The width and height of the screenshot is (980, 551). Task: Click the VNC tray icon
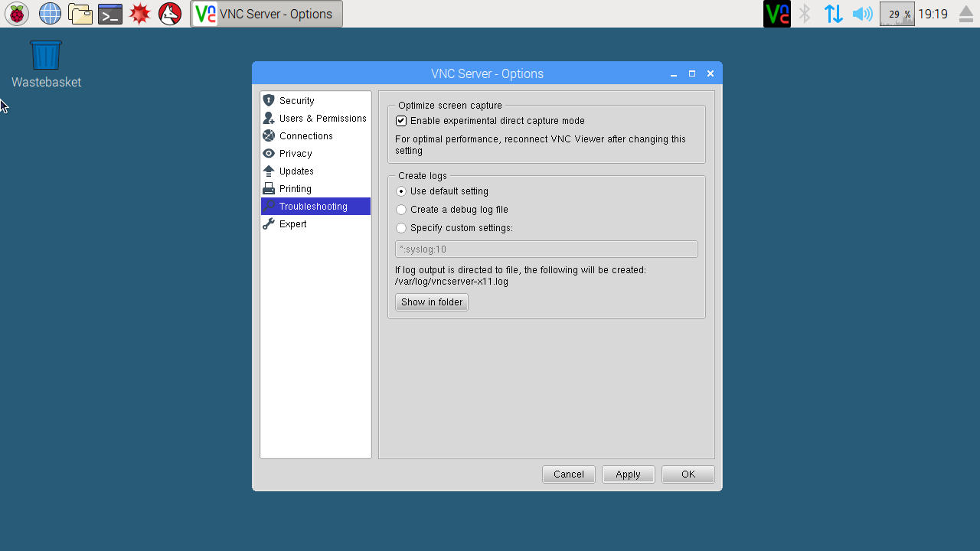[x=777, y=14]
